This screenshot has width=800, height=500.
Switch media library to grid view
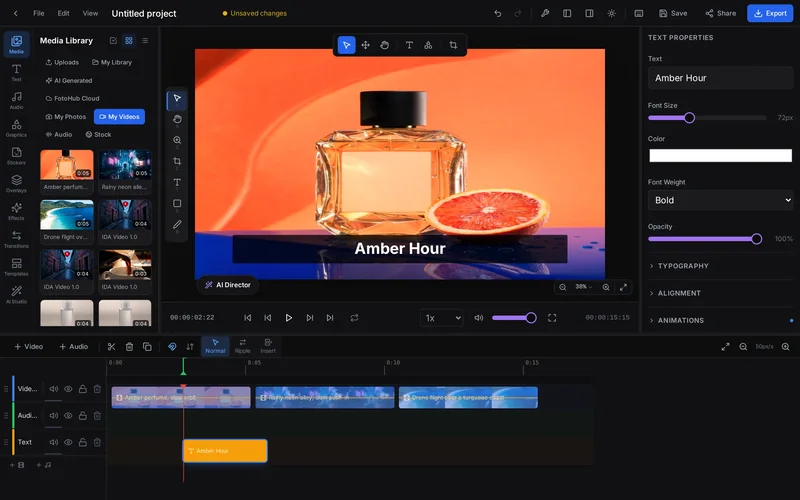point(129,40)
